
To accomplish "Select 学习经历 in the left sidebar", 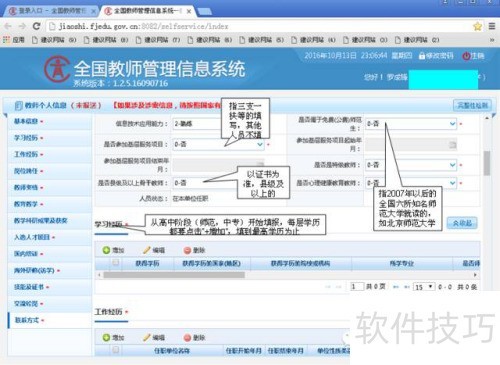I will click(26, 138).
